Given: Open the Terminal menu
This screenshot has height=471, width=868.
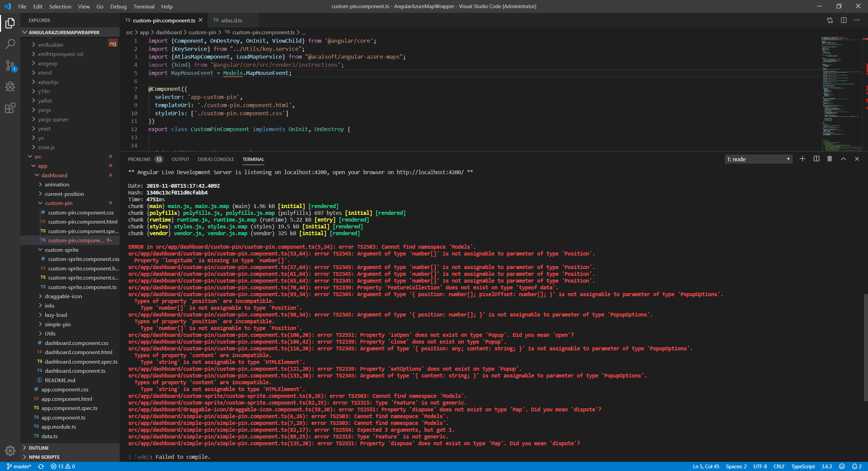Looking at the screenshot, I should (x=144, y=6).
